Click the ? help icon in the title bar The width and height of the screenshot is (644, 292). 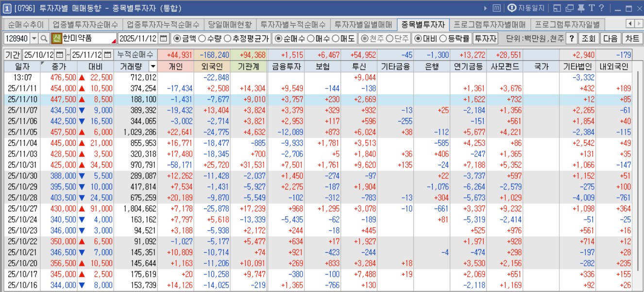[x=602, y=8]
